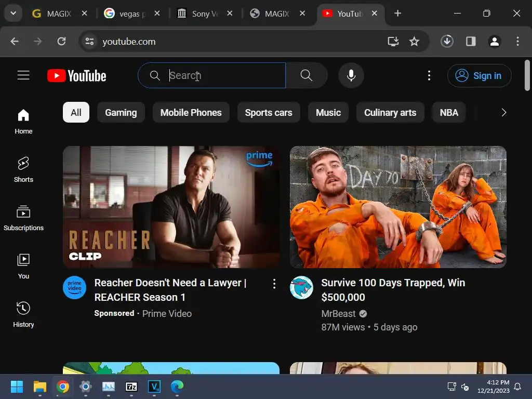532x399 pixels.
Task: Toggle the Chrome side panel
Action: click(471, 42)
